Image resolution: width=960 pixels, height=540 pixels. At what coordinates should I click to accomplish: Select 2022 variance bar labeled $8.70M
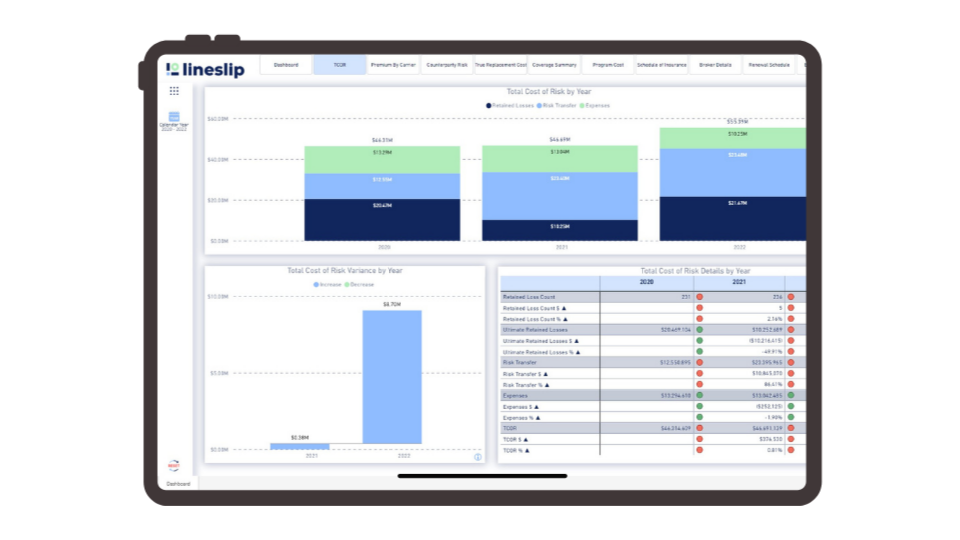click(x=392, y=377)
